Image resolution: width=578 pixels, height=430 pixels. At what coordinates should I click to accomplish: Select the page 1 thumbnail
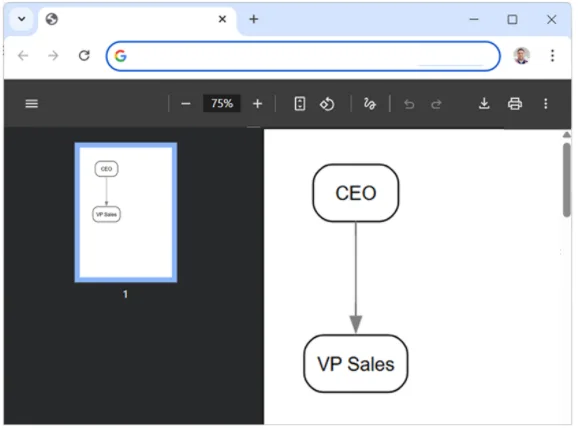(x=126, y=213)
